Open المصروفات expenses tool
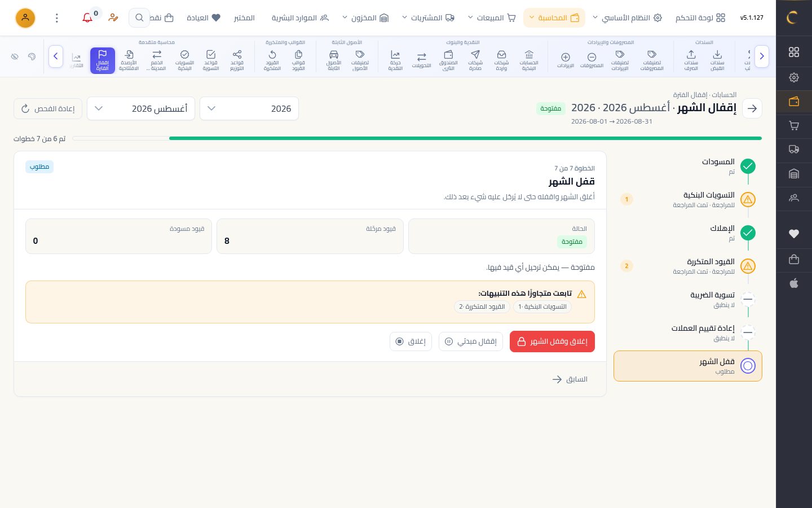Image resolution: width=812 pixels, height=508 pixels. point(592,60)
